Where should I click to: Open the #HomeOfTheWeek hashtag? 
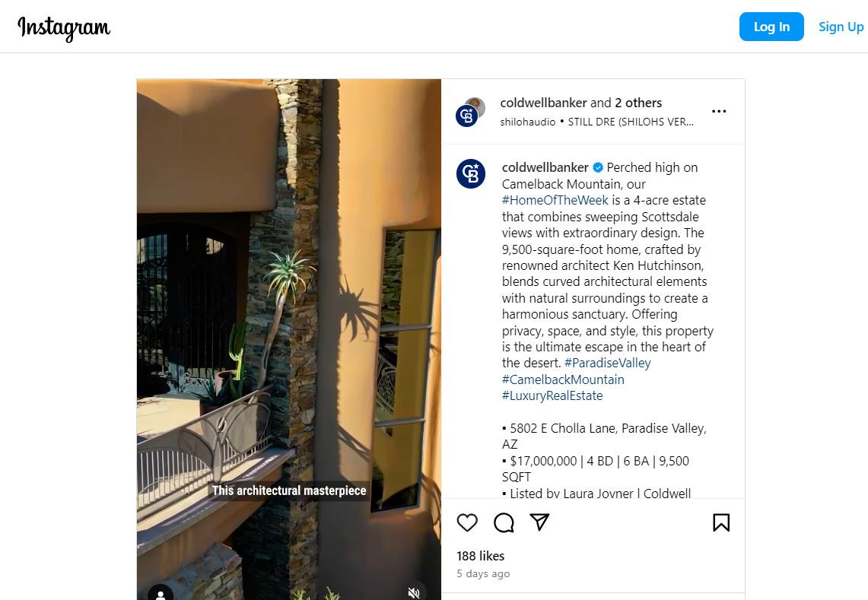coord(555,200)
